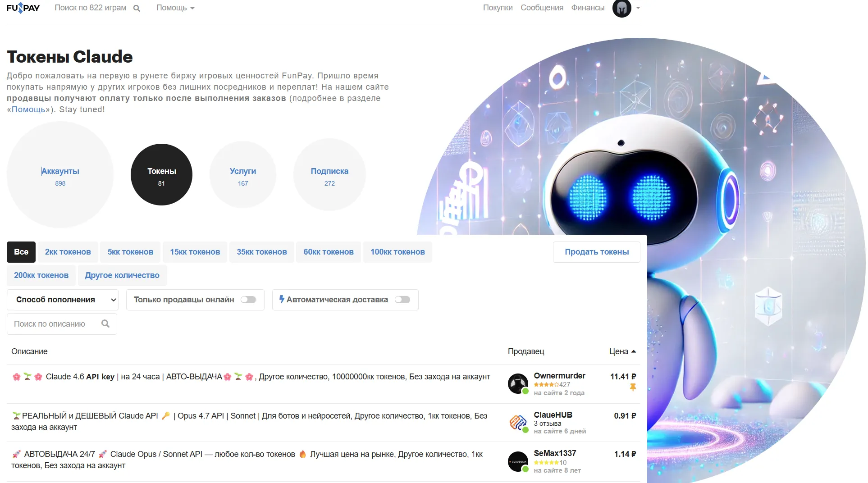Click the pinned offer pin icon
Image resolution: width=868 pixels, height=483 pixels.
coord(633,387)
